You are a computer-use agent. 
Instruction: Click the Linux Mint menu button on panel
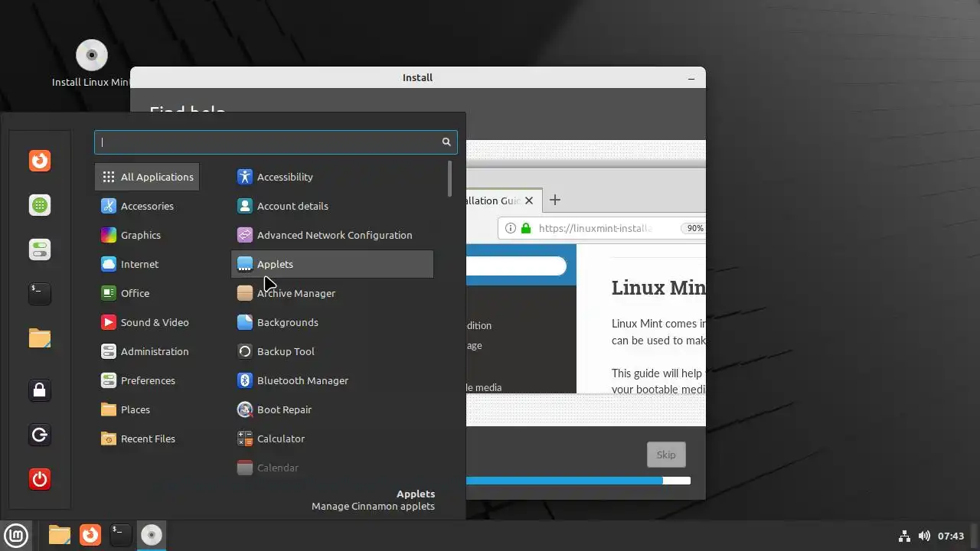click(x=16, y=535)
